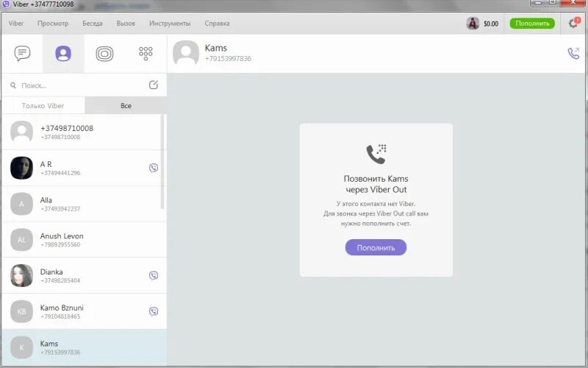The height and width of the screenshot is (368, 588).
Task: Switch to Все contacts tab
Action: 126,105
